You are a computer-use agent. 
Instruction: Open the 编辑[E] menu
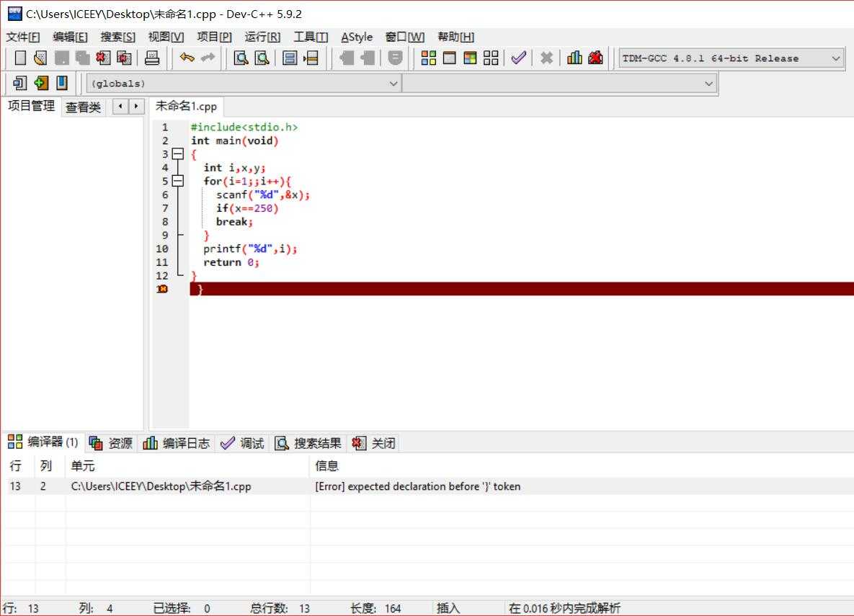click(x=70, y=37)
